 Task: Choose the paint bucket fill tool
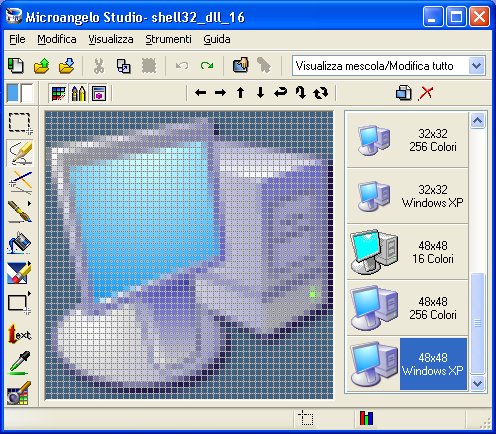click(20, 242)
